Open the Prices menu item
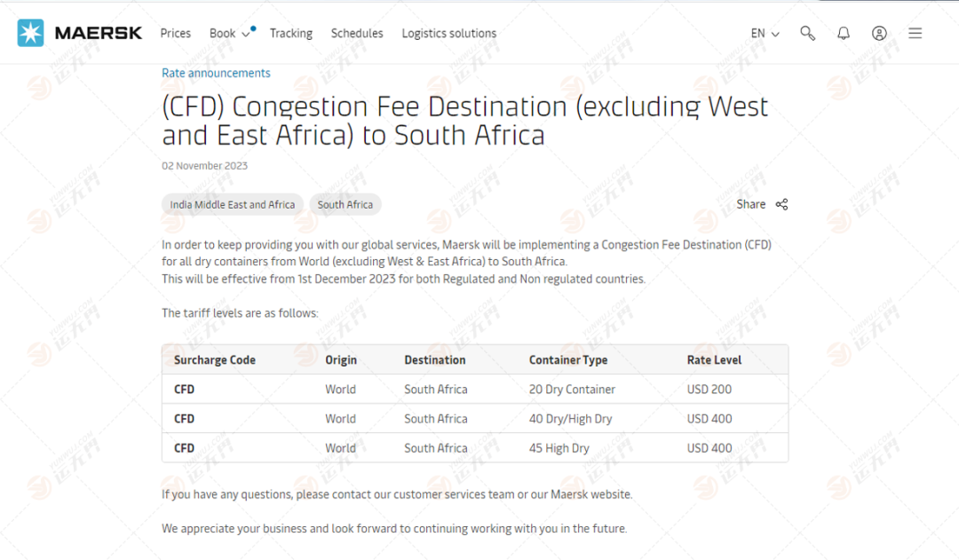The width and height of the screenshot is (959, 560). pyautogui.click(x=176, y=33)
